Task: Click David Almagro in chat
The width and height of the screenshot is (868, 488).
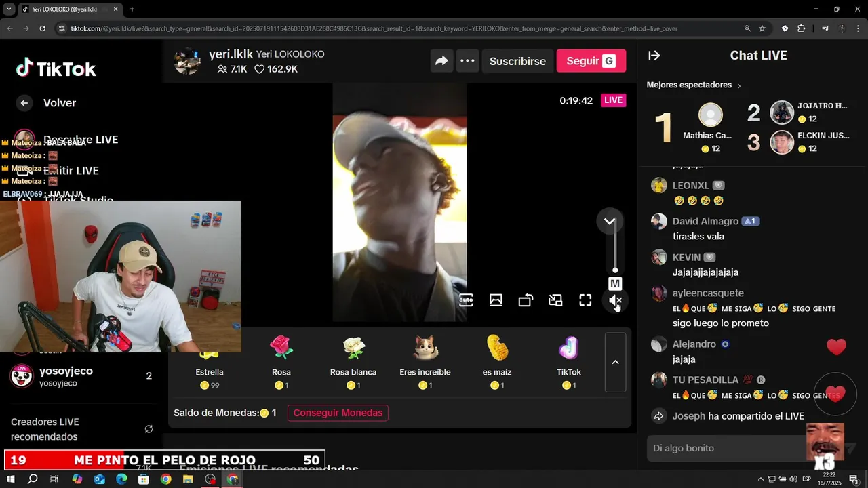Action: 705,222
